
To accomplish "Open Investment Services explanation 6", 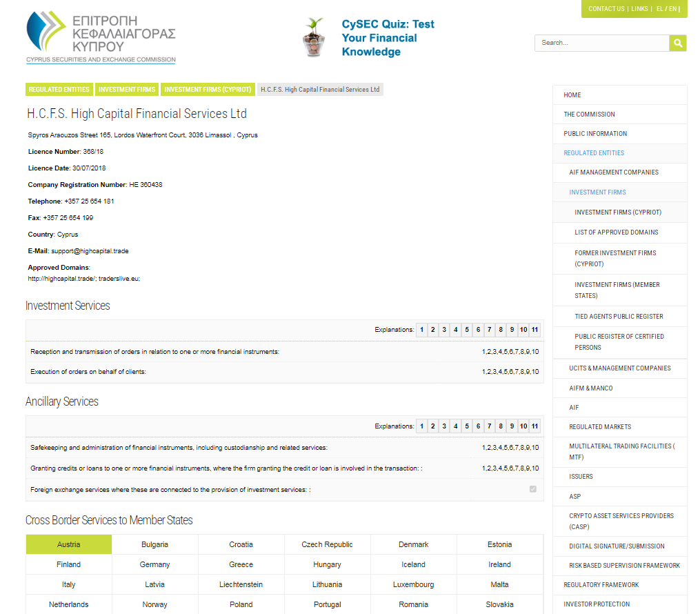I will coord(478,330).
